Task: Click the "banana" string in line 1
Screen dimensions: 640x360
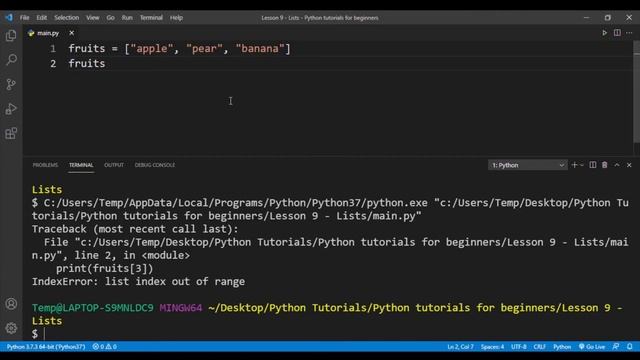Action: [260, 49]
